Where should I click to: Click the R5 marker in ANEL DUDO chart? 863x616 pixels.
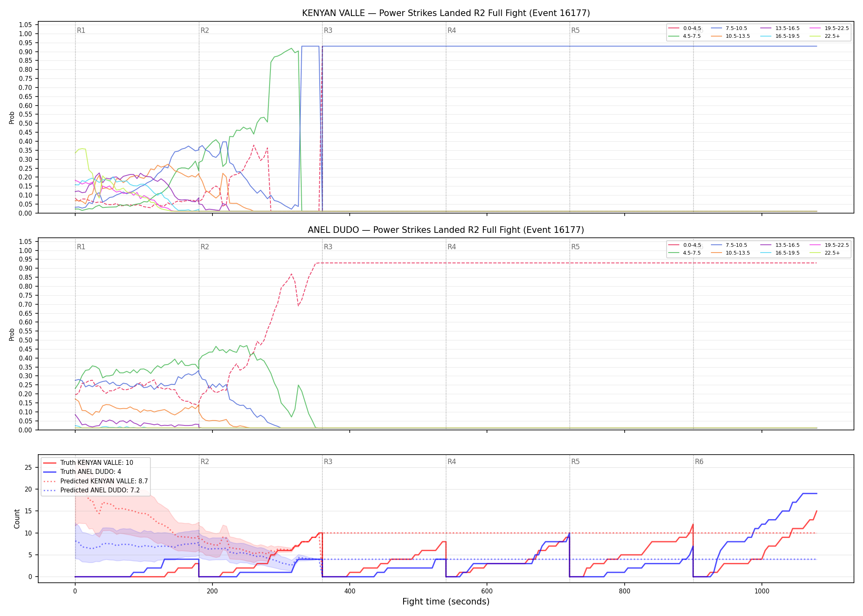pyautogui.click(x=575, y=247)
